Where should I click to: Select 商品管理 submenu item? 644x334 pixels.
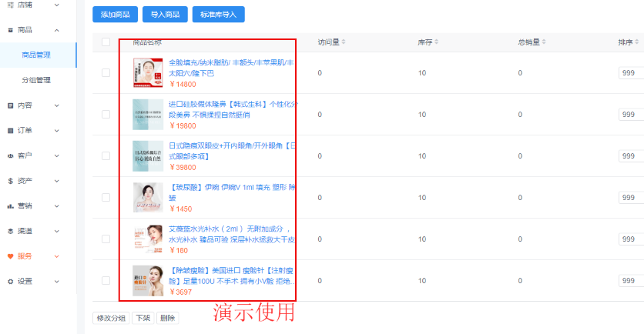click(36, 55)
